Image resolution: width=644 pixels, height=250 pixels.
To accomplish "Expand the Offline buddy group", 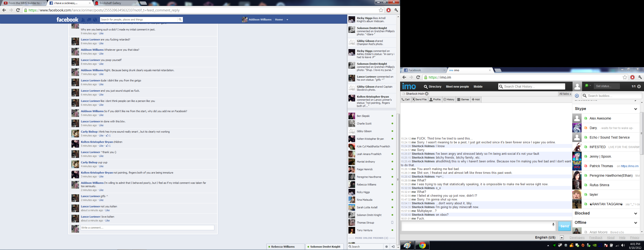I will click(635, 222).
